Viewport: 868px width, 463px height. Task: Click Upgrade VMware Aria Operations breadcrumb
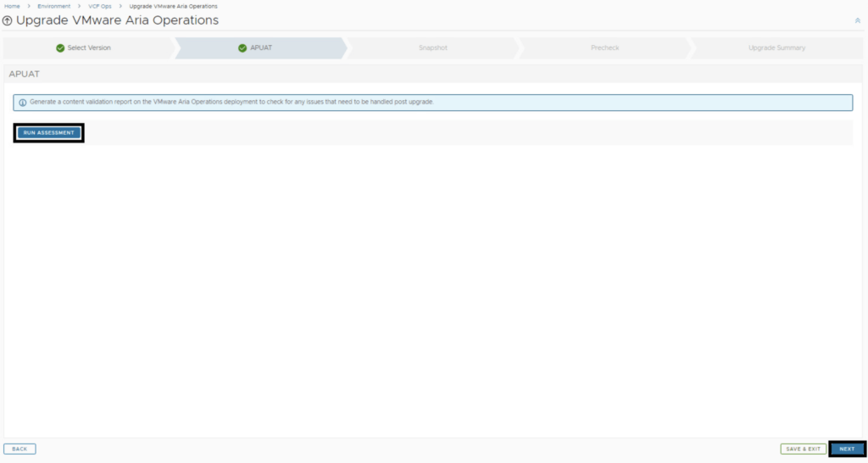[x=173, y=6]
